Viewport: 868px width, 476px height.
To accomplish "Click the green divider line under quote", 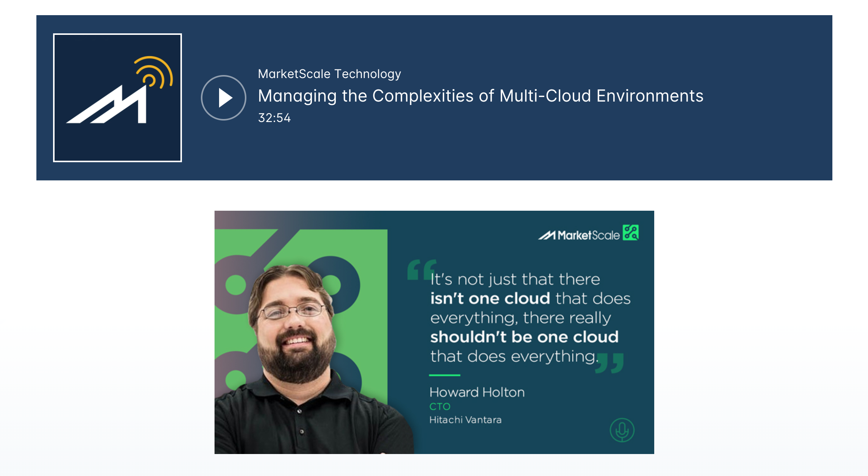I will pos(444,375).
